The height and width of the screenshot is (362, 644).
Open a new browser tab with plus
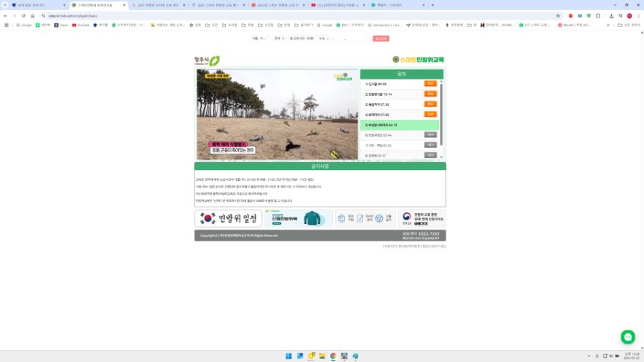coord(432,5)
